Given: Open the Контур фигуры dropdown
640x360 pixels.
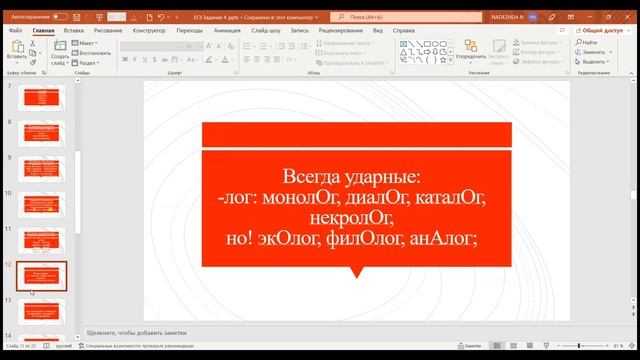Looking at the screenshot, I should pyautogui.click(x=536, y=52).
